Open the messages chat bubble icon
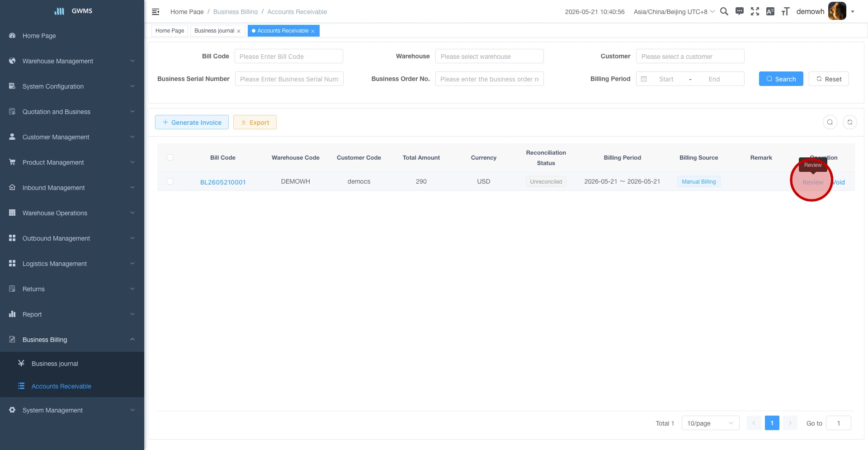 tap(740, 12)
